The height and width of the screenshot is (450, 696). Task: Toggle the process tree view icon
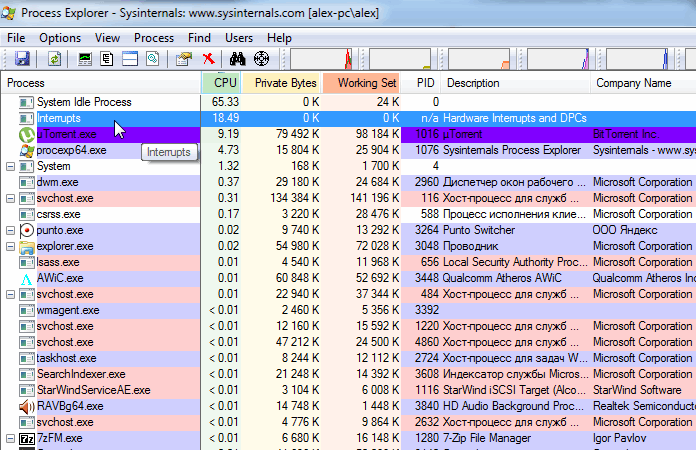[107, 59]
